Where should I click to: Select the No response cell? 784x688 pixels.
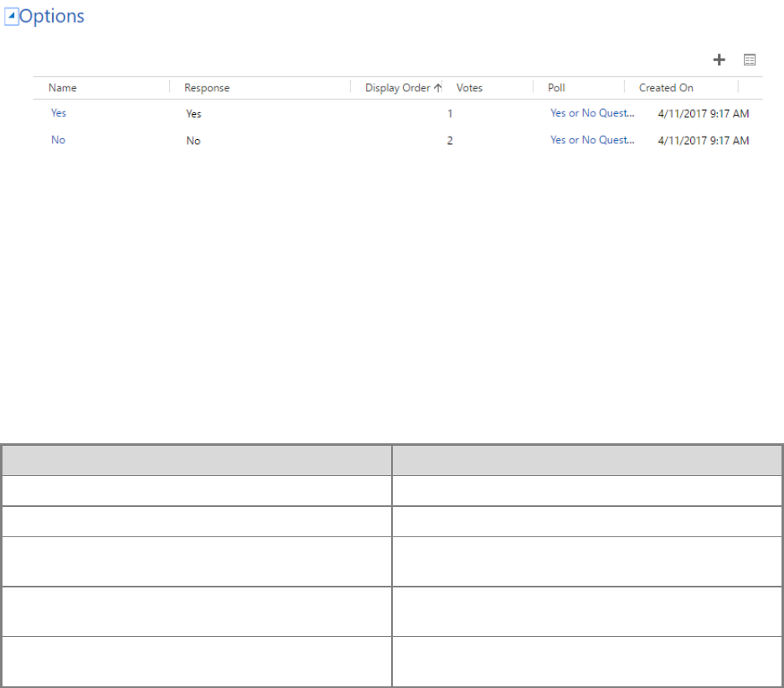[x=193, y=141]
